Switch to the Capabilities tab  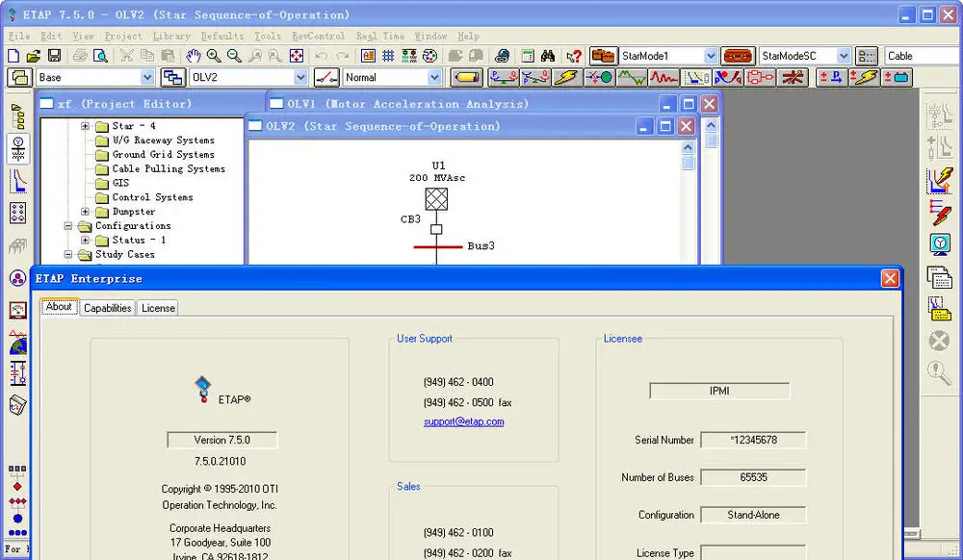(107, 308)
